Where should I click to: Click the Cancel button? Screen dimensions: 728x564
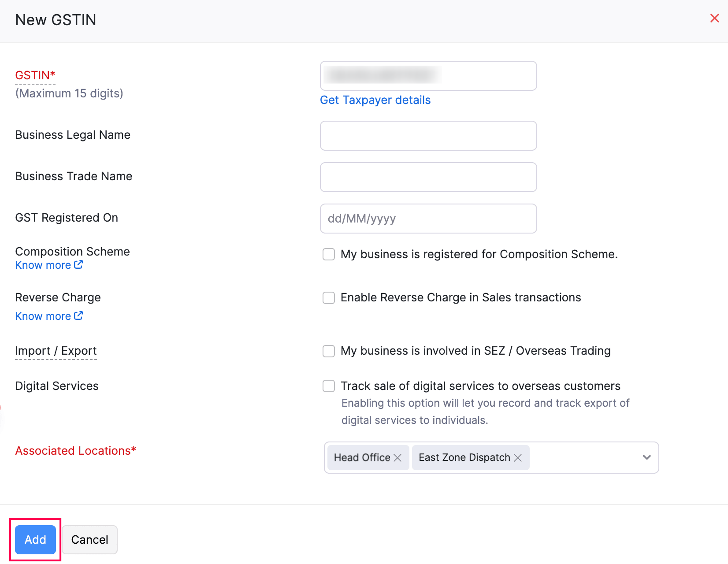pyautogui.click(x=89, y=540)
